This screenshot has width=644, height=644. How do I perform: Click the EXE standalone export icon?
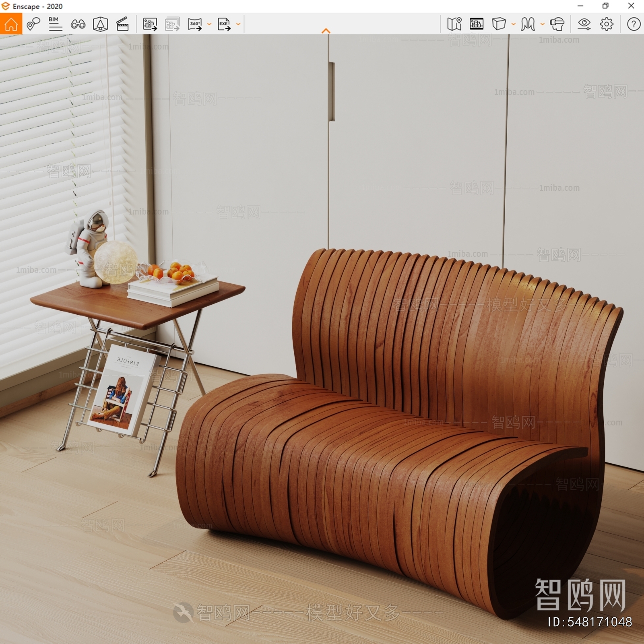[x=224, y=24]
